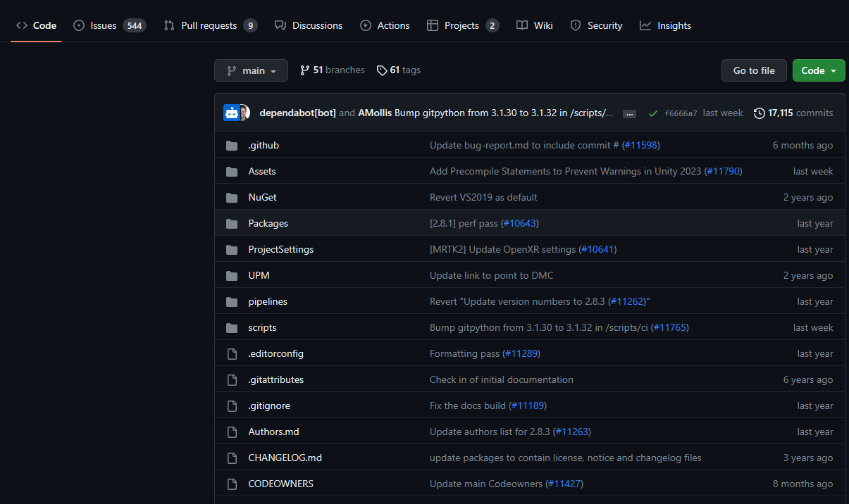
Task: Open the Code tab
Action: click(36, 25)
